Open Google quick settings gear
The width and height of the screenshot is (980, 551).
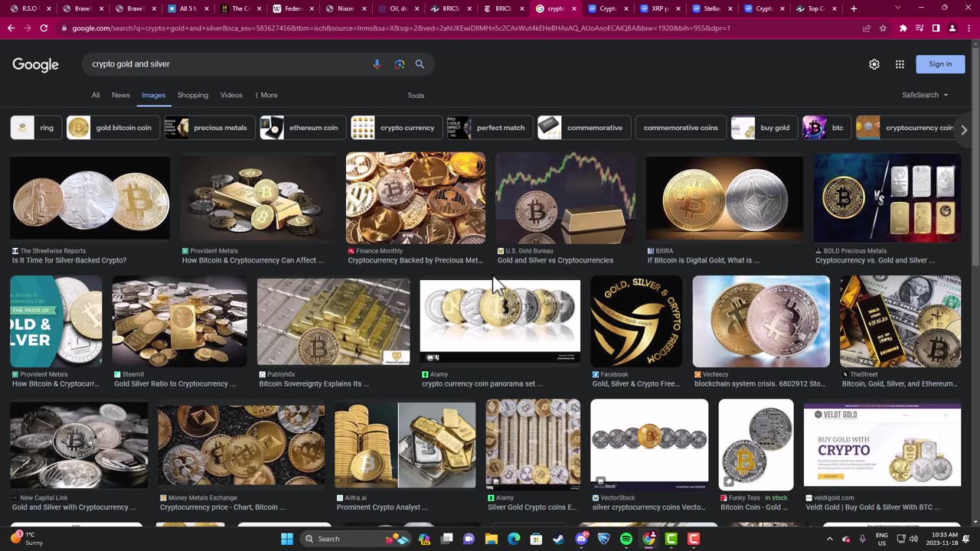pyautogui.click(x=874, y=64)
